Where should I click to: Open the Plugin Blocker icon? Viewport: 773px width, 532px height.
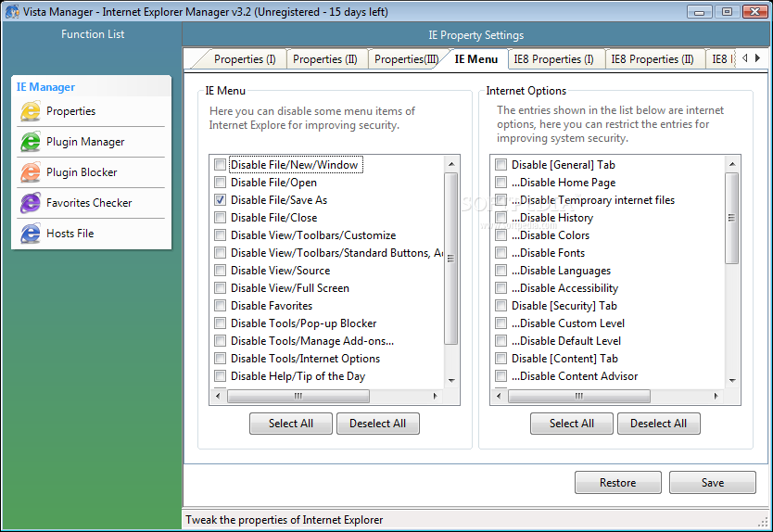pos(30,172)
